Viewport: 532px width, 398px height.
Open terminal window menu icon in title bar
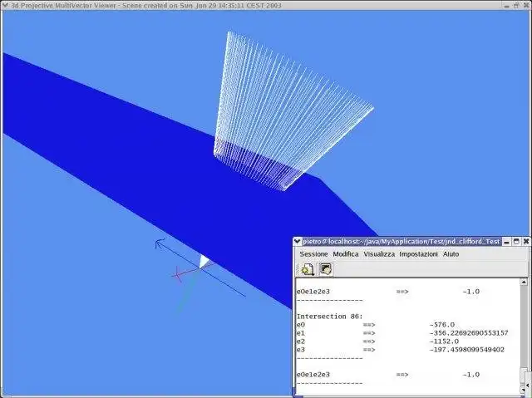pos(298,242)
